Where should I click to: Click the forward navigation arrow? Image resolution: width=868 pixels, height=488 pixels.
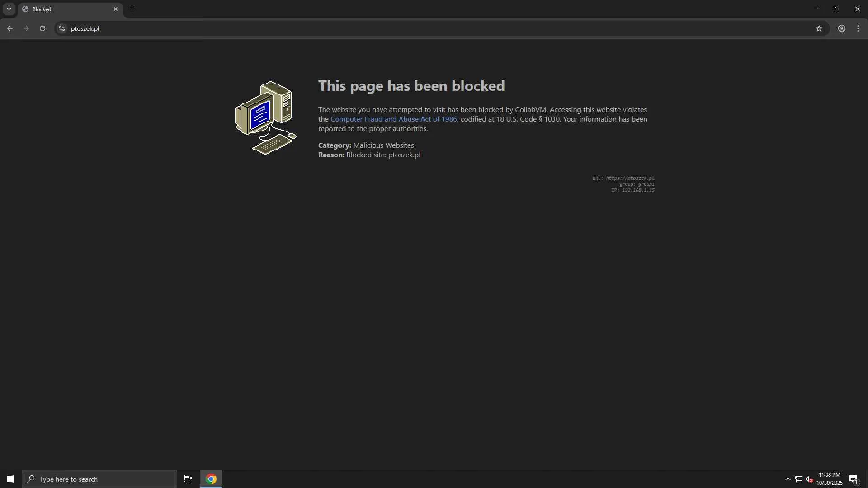point(26,28)
